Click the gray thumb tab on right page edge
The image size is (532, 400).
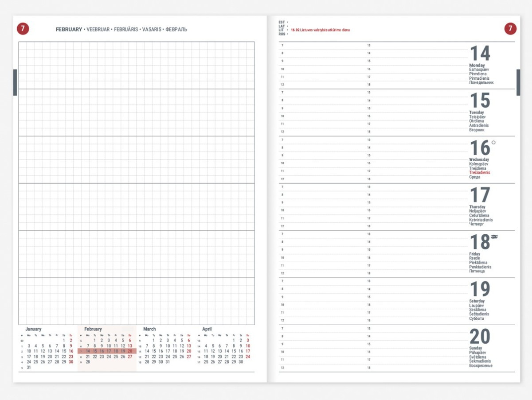coord(518,82)
